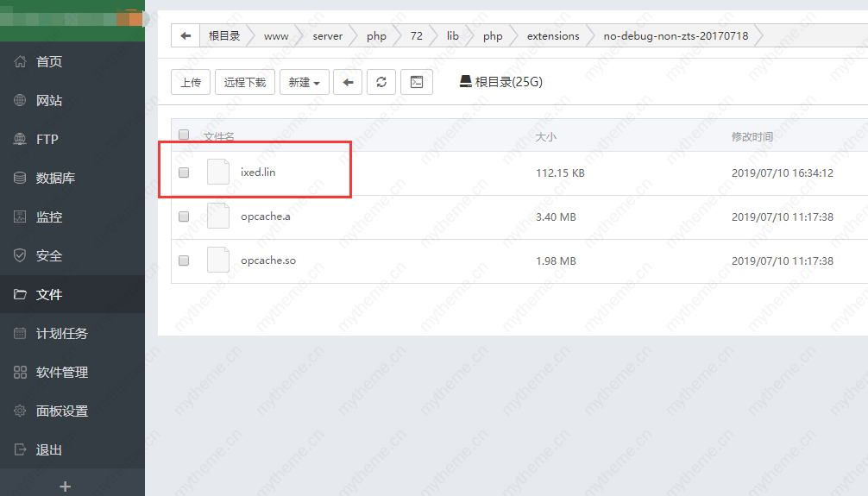Select the opcache.a checkbox

pyautogui.click(x=184, y=217)
